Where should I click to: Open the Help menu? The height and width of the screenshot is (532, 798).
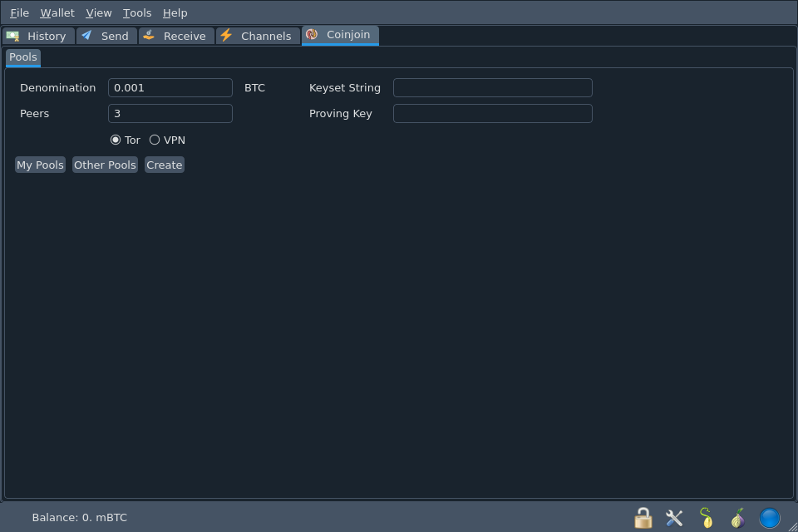175,12
